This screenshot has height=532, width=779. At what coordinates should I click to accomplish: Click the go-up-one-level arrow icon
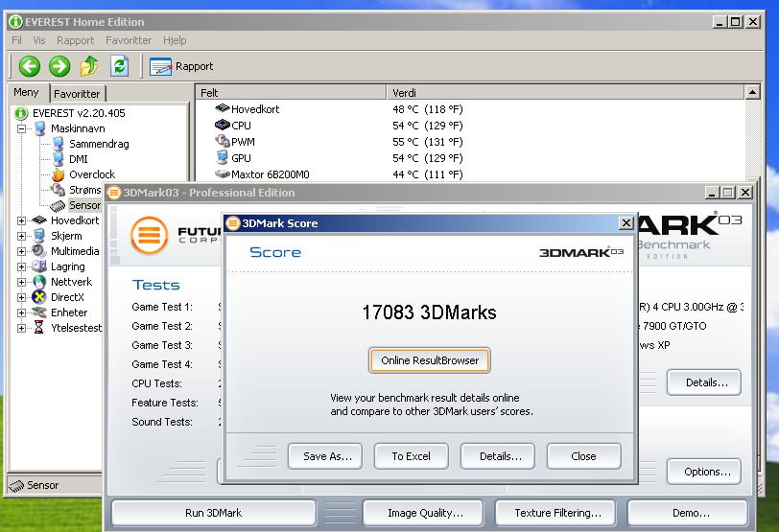[x=89, y=66]
